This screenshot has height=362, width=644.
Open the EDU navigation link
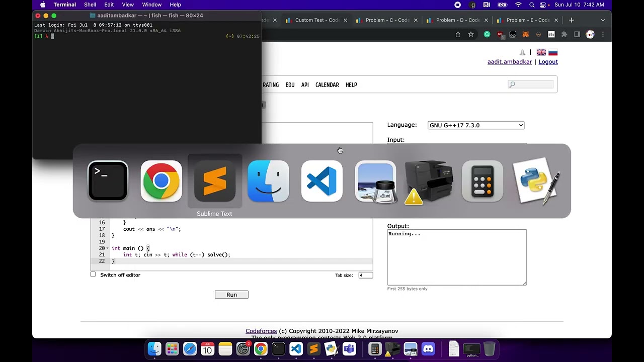[x=290, y=85]
